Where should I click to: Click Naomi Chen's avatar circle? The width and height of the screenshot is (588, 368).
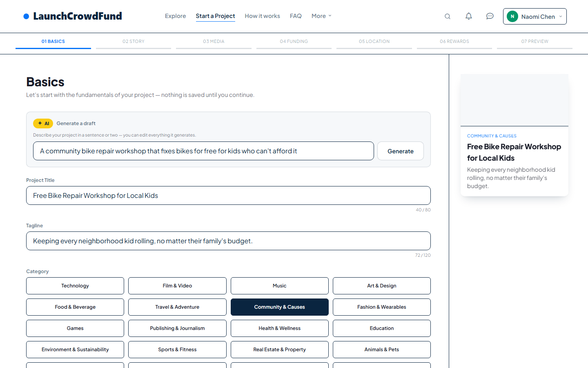coord(512,16)
